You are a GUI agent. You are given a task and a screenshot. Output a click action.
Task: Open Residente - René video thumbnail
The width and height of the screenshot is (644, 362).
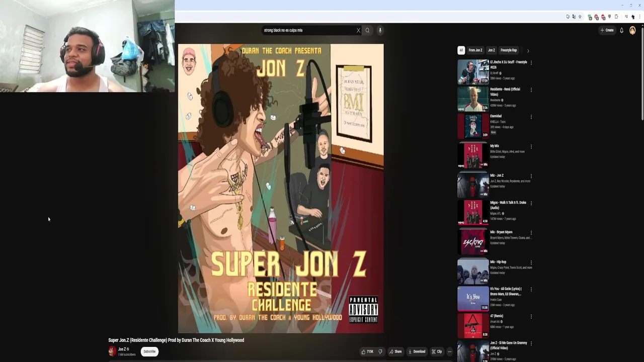[x=473, y=99]
